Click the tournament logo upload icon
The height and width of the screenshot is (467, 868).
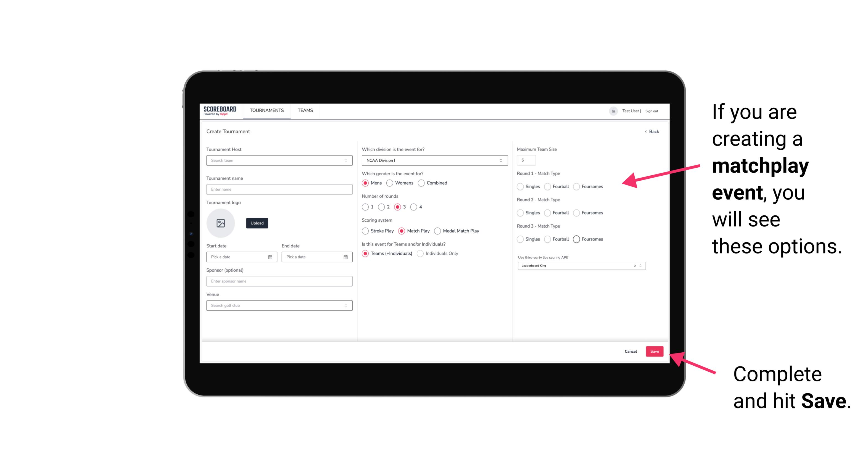[x=221, y=223]
